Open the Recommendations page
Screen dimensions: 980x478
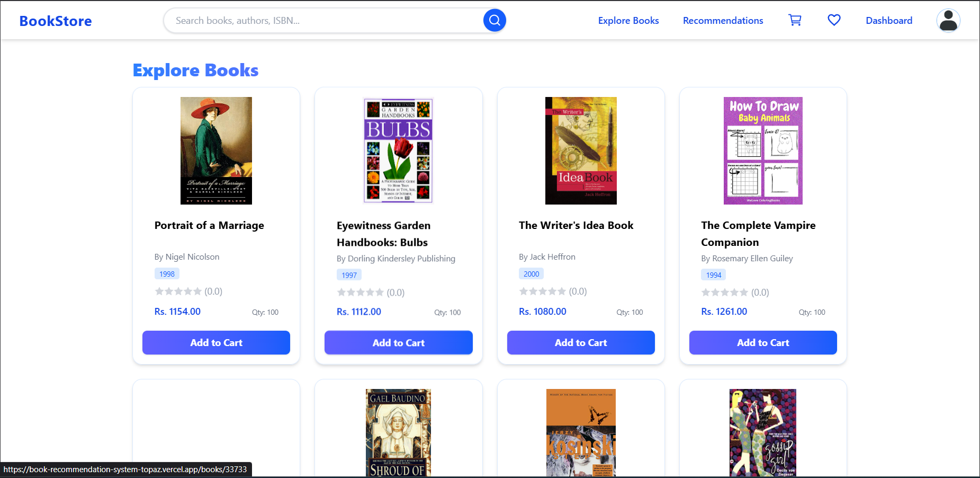click(723, 20)
